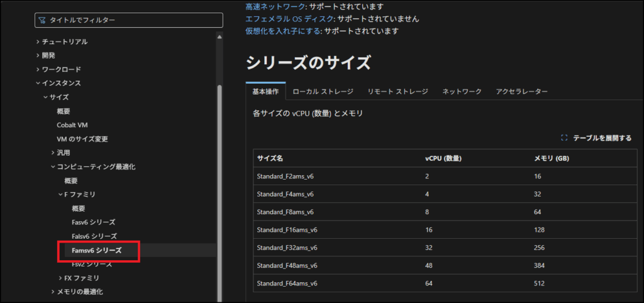Collapse the サイズ tree node
The image size is (644, 303).
(x=45, y=97)
